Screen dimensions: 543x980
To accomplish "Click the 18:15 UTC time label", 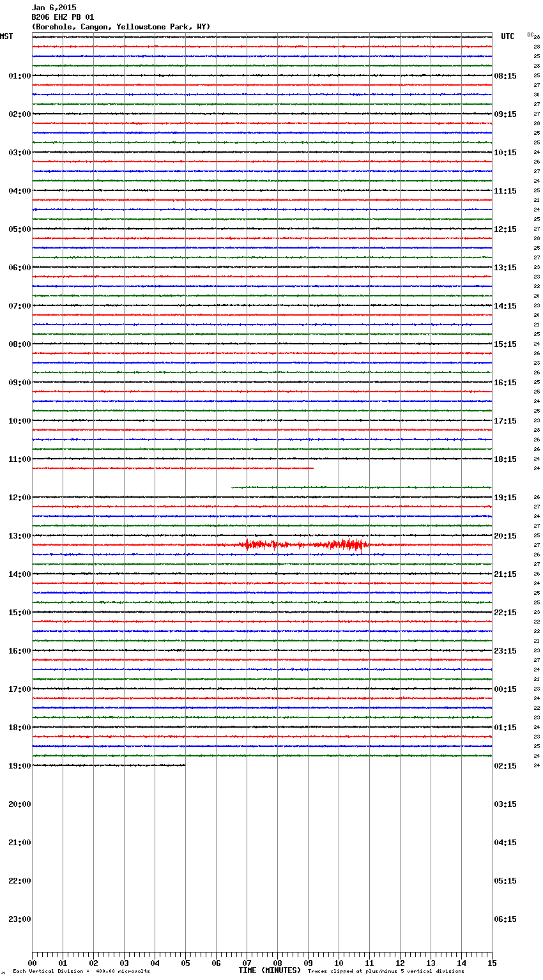I will point(505,459).
